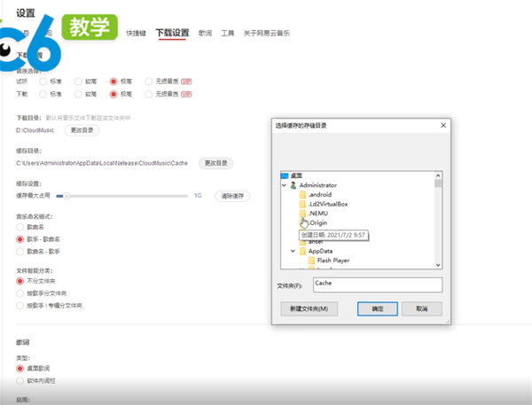Click scroll down arrow in folder tree
Screen dimensions: 532x405
point(438,265)
